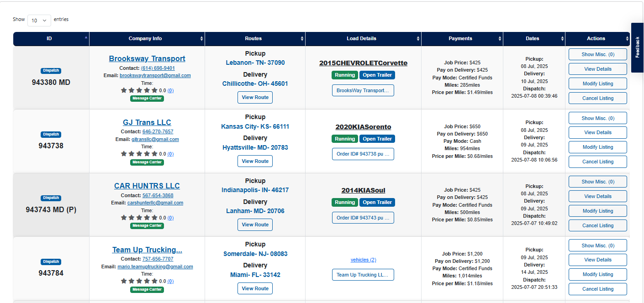Viewport: 644px width, 303px height.
Task: Cancel Listing for order 943380 MD
Action: [x=598, y=98]
